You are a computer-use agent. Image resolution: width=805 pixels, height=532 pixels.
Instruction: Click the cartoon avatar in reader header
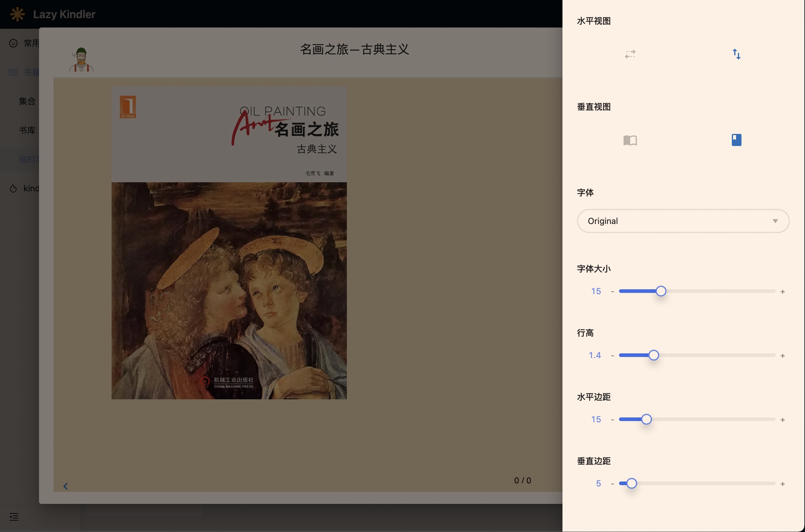[x=81, y=60]
